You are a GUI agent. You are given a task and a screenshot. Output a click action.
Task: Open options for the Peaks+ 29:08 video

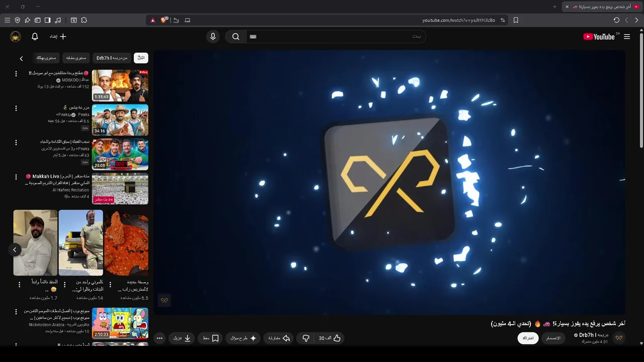[x=16, y=142]
